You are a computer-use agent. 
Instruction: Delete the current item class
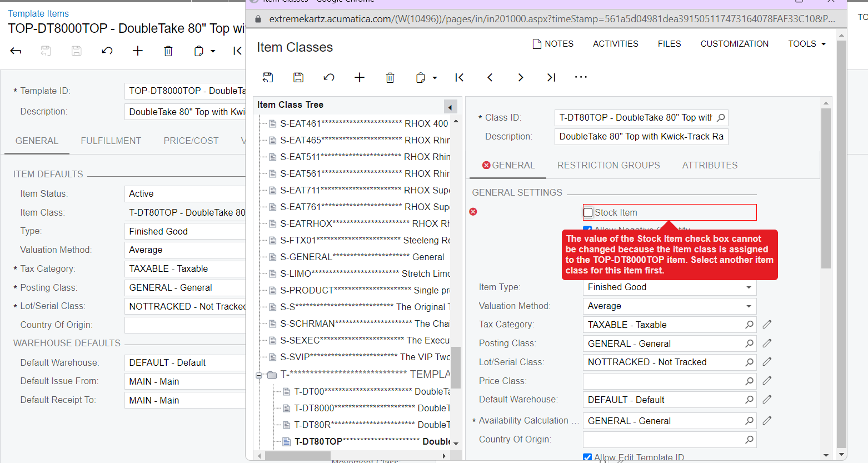[x=390, y=77]
